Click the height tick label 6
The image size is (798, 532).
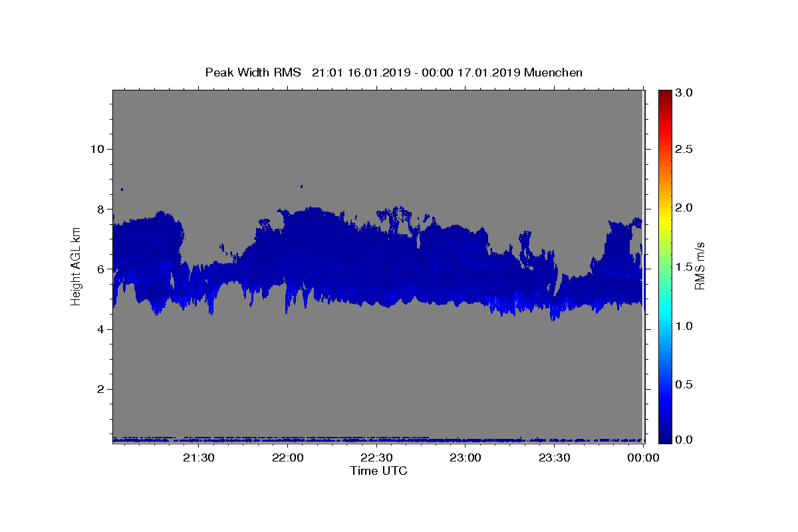tap(100, 269)
